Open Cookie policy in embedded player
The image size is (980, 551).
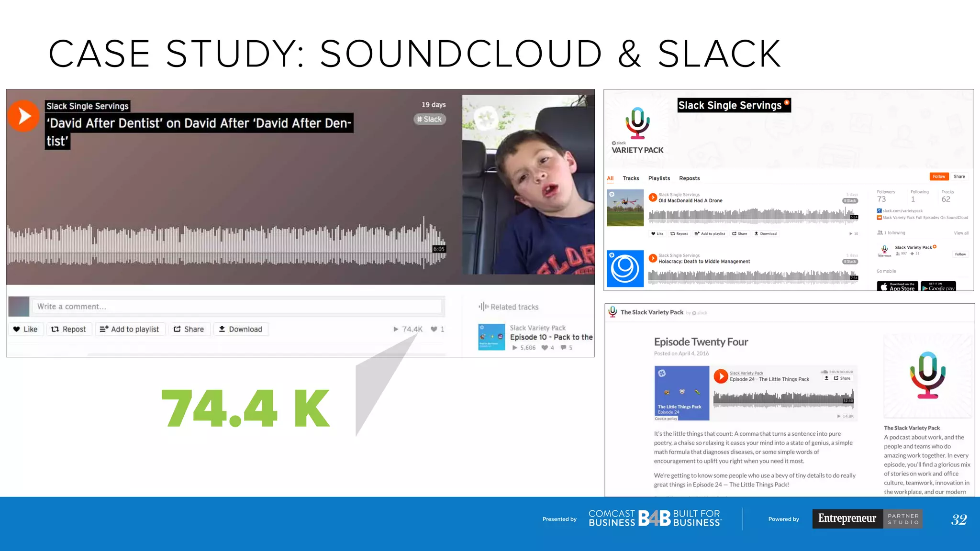pos(666,419)
